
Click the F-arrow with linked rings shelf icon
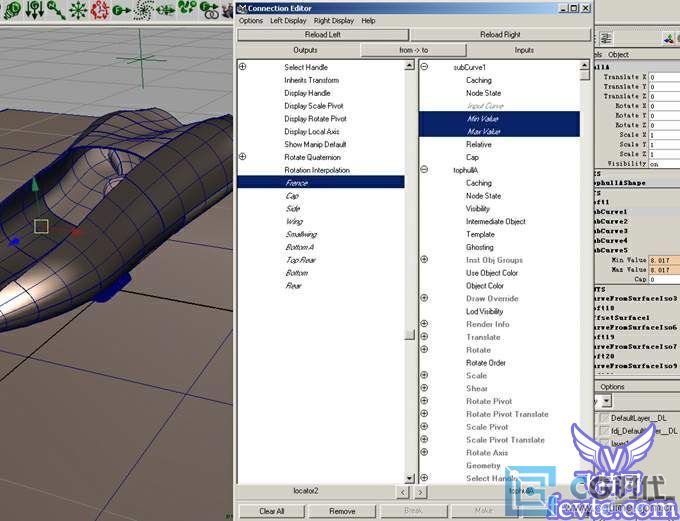click(209, 10)
